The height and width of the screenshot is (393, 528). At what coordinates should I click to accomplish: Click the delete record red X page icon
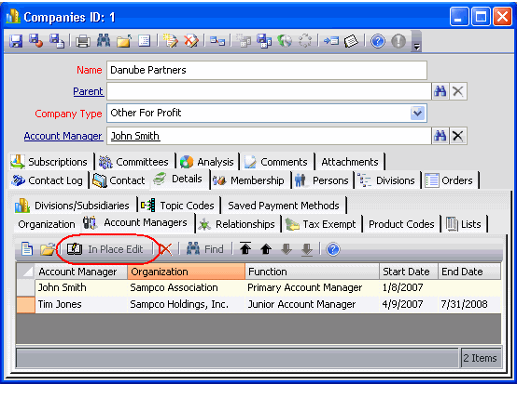[191, 41]
